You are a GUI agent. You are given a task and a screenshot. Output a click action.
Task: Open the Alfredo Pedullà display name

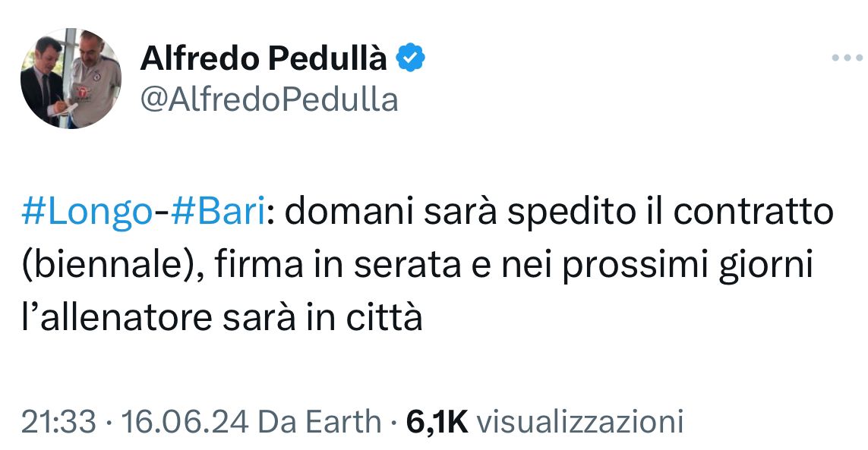[x=264, y=58]
